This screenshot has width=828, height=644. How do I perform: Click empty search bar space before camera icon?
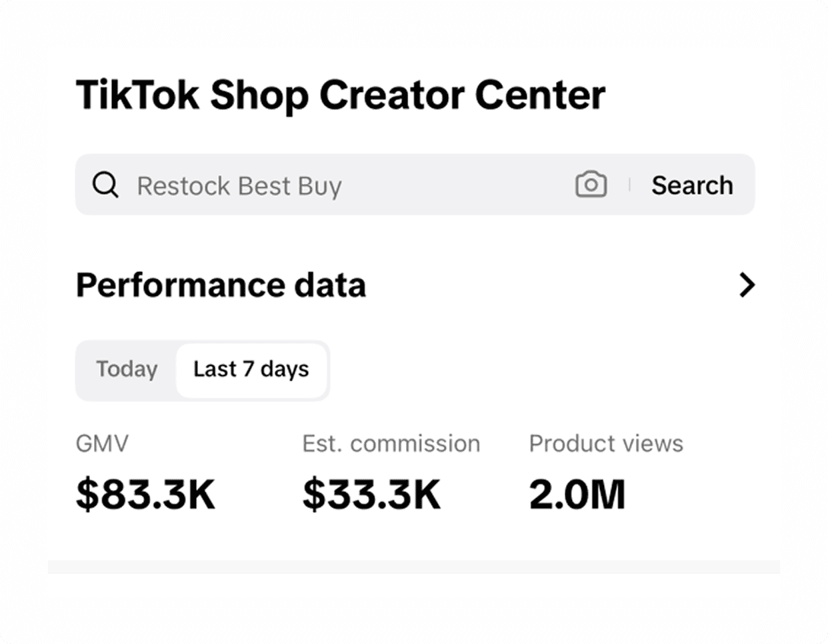point(457,185)
